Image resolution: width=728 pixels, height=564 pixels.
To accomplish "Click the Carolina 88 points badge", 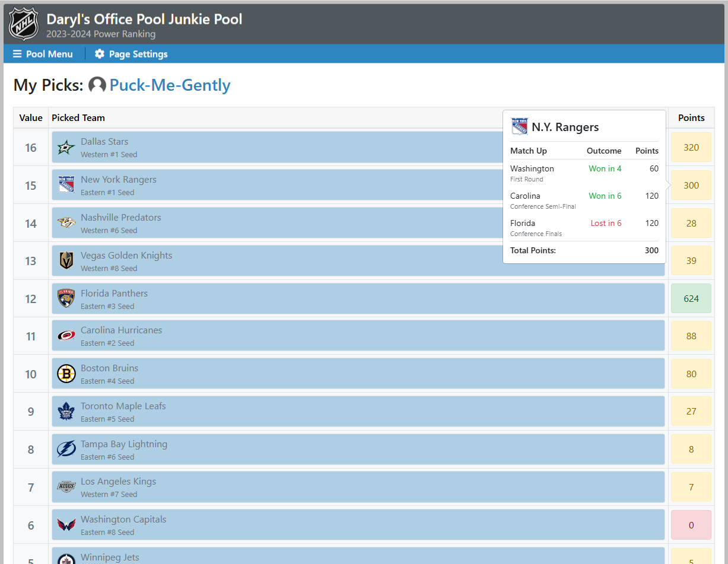I will pos(691,336).
